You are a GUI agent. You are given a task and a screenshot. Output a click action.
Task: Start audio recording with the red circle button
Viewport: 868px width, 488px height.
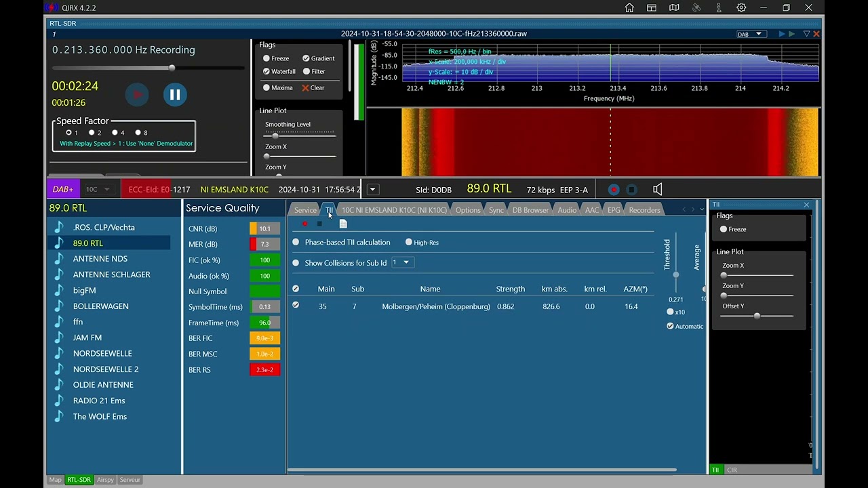tap(614, 190)
